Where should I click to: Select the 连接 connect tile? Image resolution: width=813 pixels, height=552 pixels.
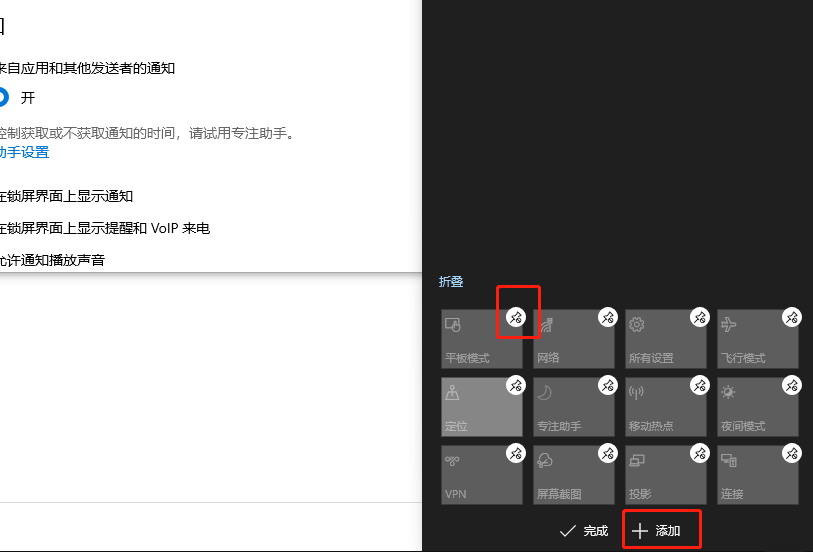758,475
